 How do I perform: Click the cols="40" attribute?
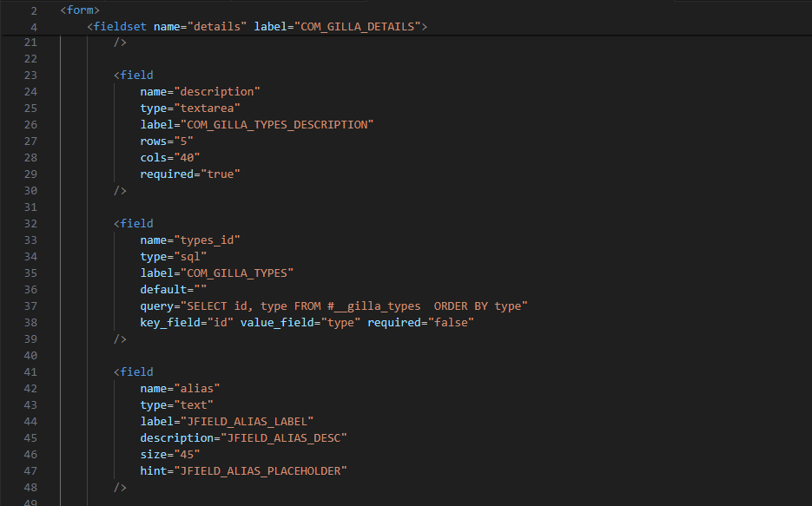click(x=170, y=157)
